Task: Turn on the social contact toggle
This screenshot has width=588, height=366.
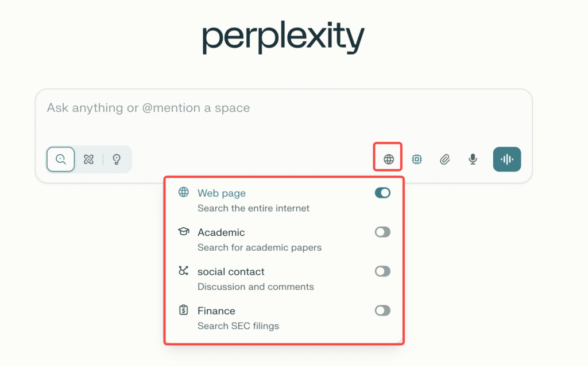Action: [382, 271]
